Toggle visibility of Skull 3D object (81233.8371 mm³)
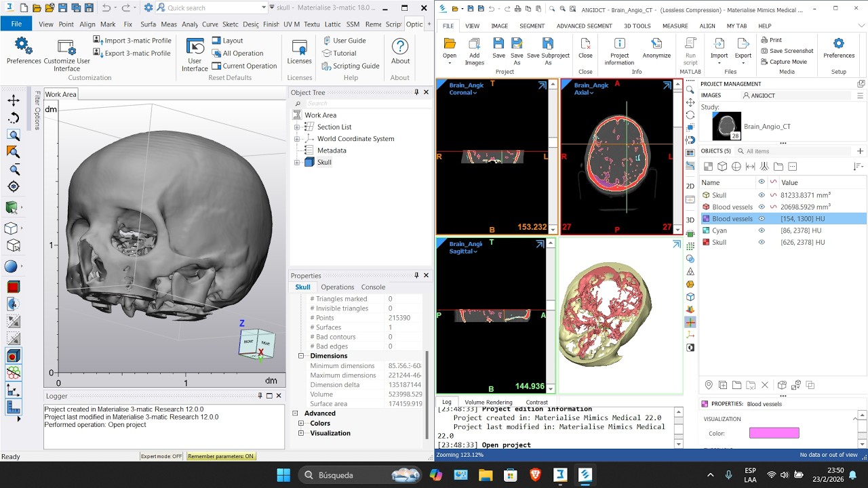The image size is (868, 488). coord(762,195)
